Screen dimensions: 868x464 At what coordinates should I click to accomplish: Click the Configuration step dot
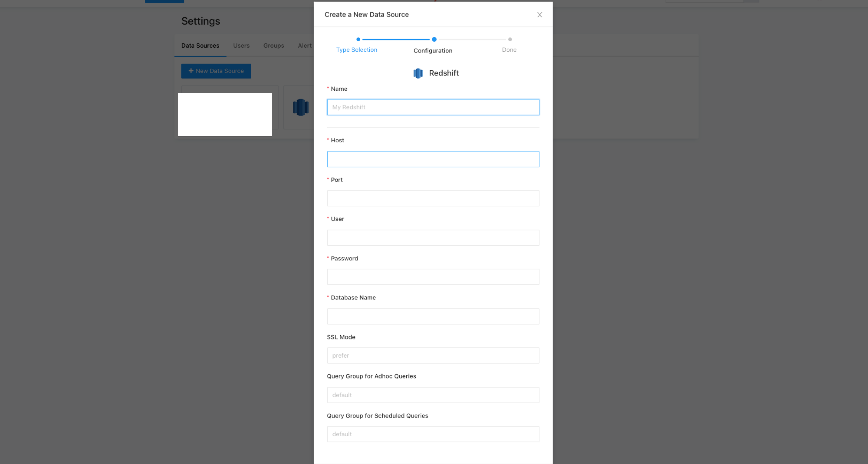click(434, 39)
